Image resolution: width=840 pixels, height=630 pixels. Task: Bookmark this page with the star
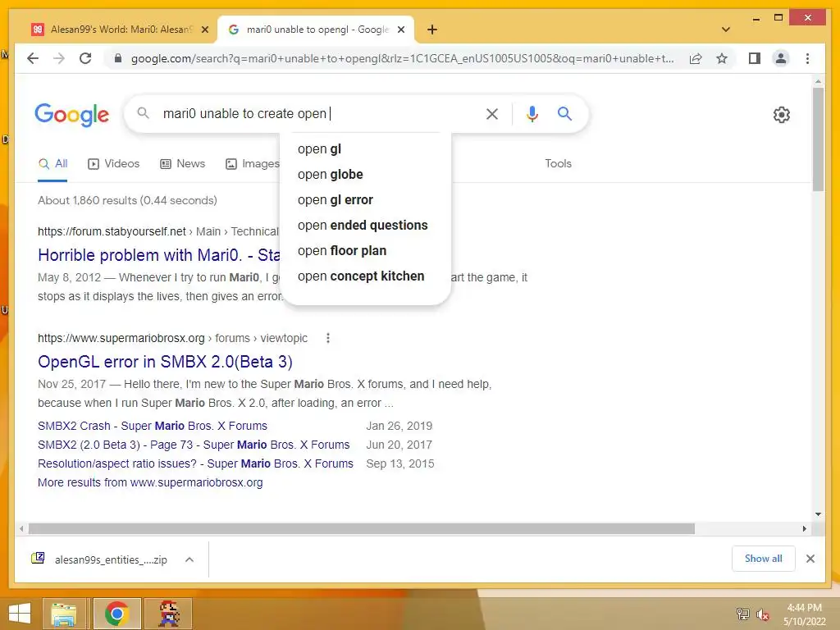click(x=722, y=58)
